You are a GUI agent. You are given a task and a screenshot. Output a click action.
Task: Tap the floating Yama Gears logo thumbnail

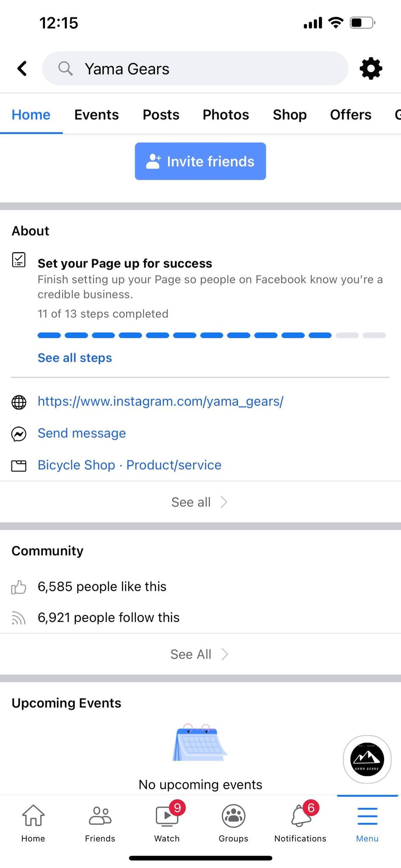click(367, 759)
